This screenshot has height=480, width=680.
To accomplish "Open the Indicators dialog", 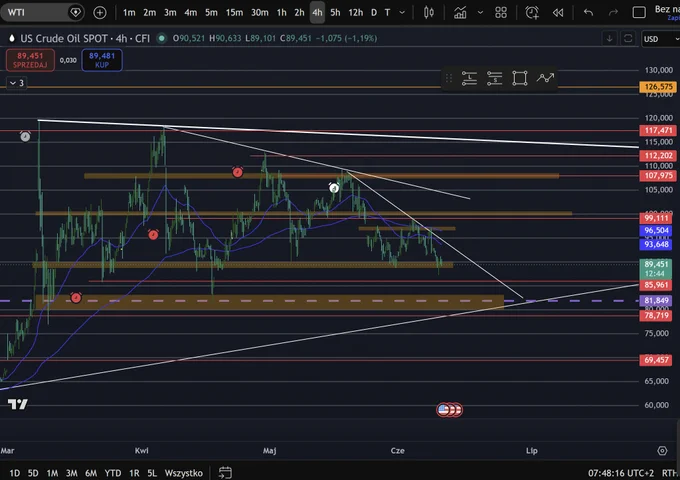I will tap(460, 13).
